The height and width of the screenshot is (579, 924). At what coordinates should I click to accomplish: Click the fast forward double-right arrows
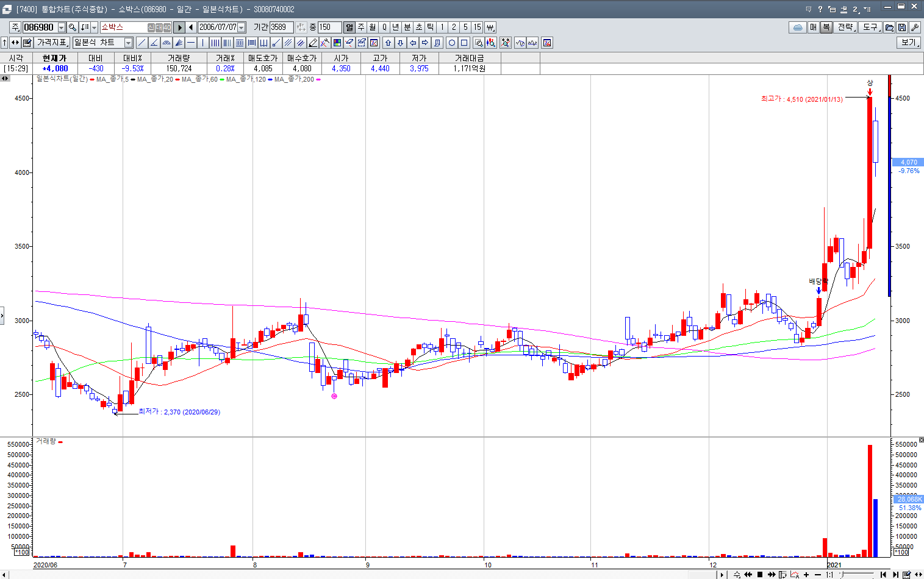click(x=772, y=574)
